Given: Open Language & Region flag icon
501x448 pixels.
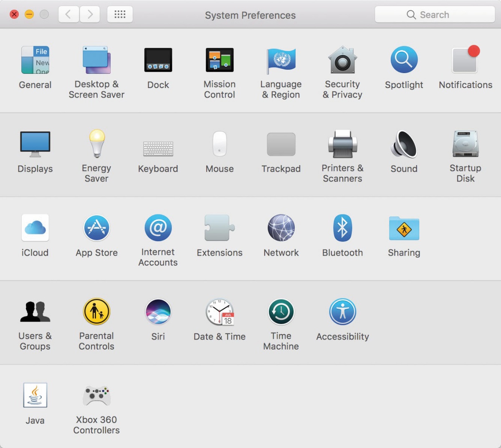Looking at the screenshot, I should click(281, 60).
